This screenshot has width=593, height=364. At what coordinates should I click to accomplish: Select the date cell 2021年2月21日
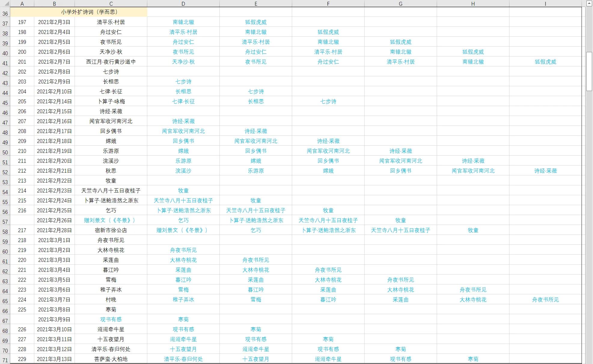coord(54,171)
